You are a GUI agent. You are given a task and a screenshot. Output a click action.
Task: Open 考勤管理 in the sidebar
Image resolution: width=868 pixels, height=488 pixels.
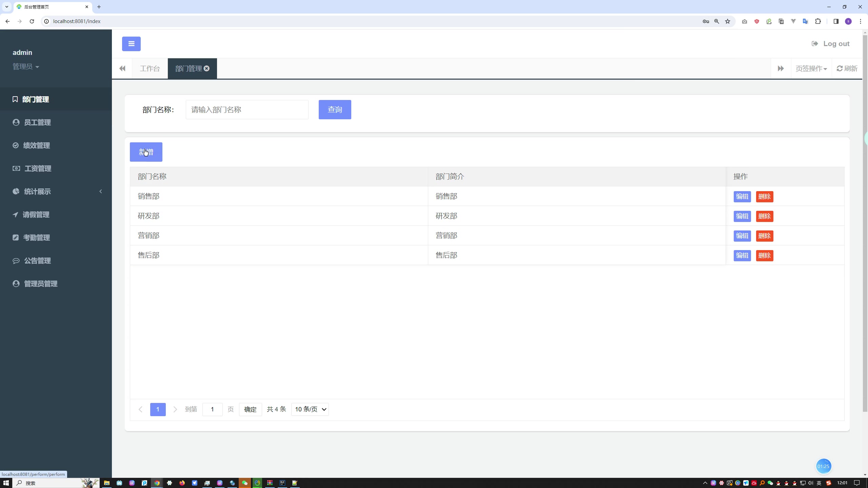point(56,238)
